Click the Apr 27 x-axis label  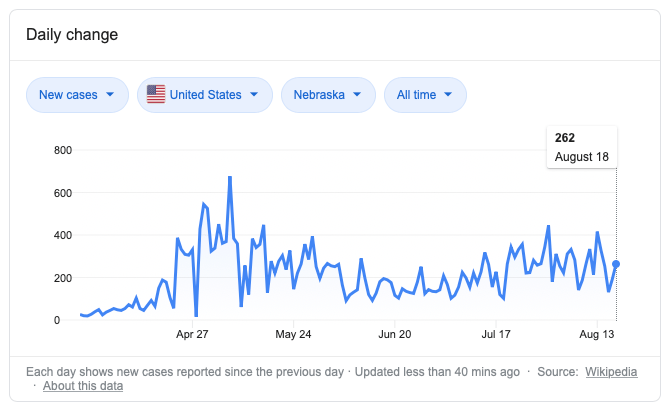(191, 334)
